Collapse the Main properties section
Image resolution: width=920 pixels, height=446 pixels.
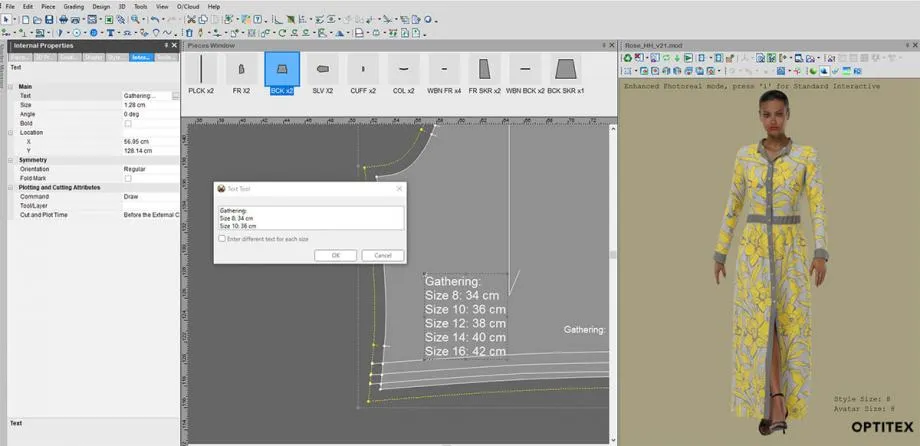(11, 86)
